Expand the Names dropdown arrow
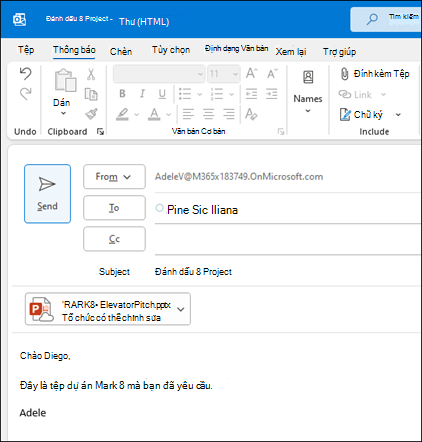 point(308,111)
